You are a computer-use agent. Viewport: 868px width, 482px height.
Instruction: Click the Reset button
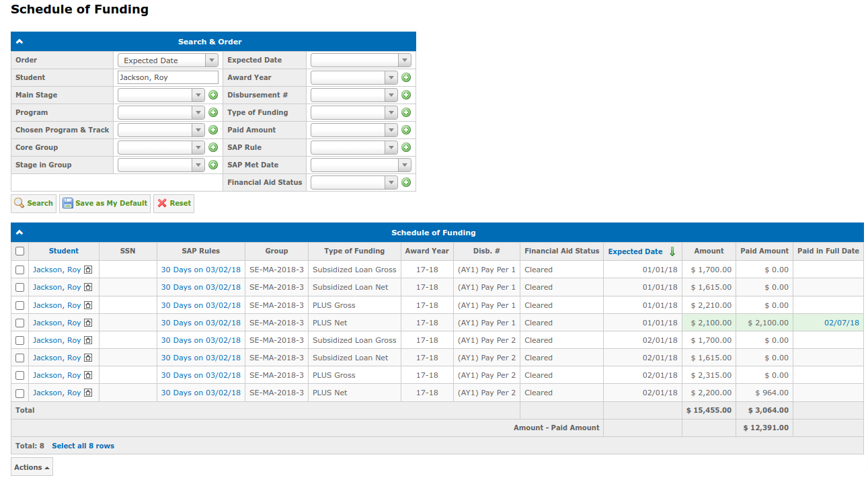coord(173,203)
